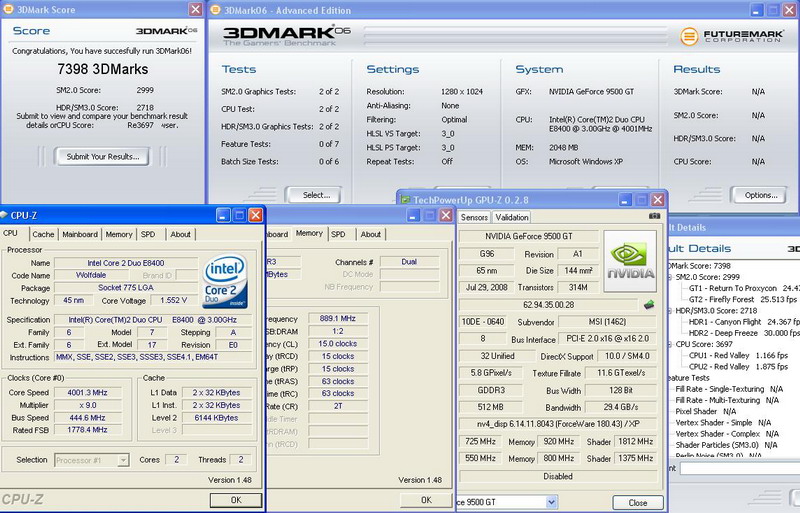The width and height of the screenshot is (800, 513).
Task: Switch to Validation tab in GPU-Z
Action: pyautogui.click(x=512, y=217)
